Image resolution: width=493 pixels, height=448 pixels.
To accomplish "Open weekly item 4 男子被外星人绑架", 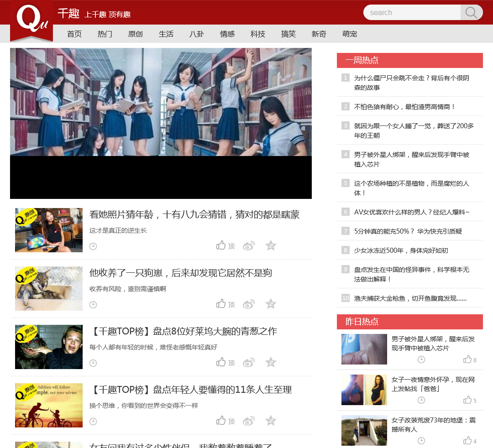I will click(x=412, y=159).
